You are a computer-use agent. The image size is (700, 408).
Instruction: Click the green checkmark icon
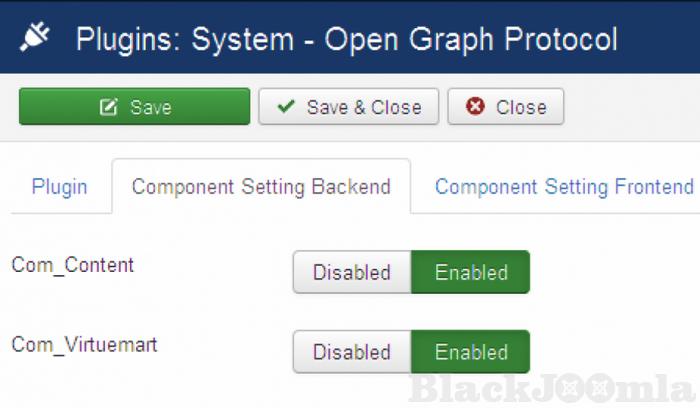coord(287,107)
